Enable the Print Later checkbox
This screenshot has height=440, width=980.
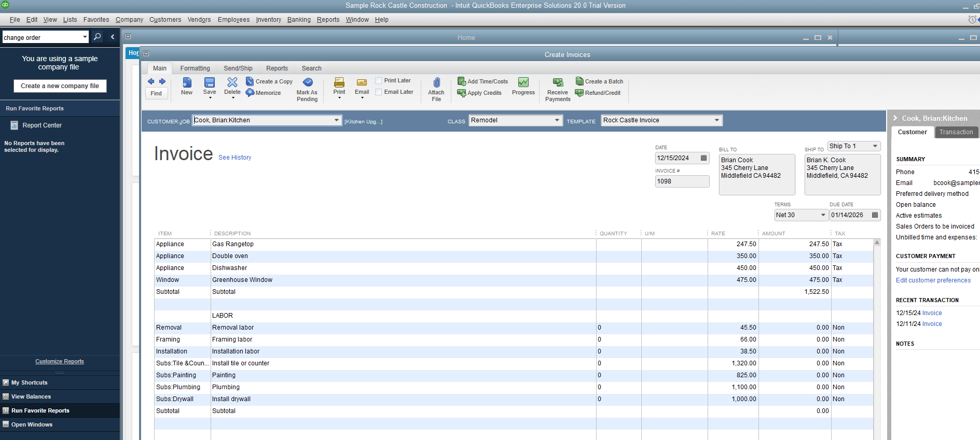pyautogui.click(x=379, y=81)
